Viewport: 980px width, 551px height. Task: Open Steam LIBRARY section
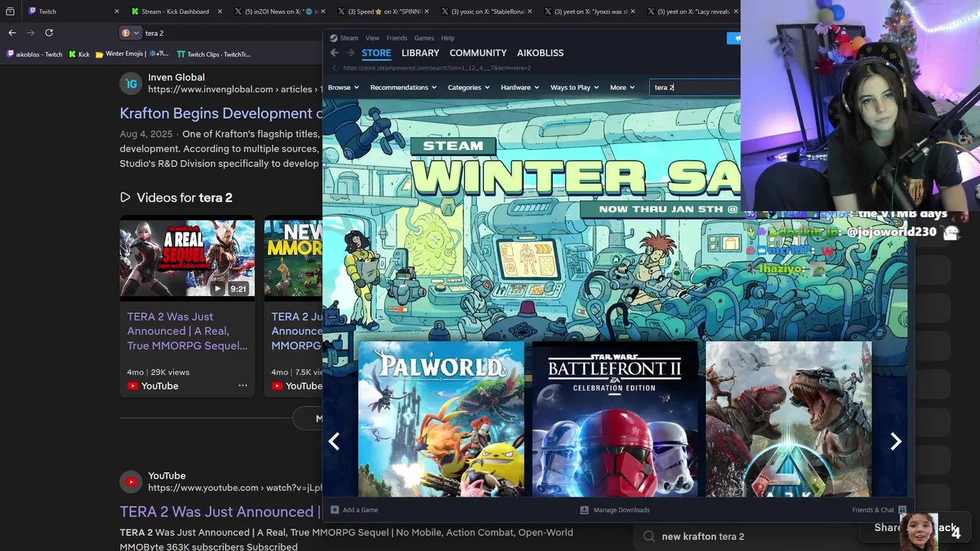click(420, 53)
